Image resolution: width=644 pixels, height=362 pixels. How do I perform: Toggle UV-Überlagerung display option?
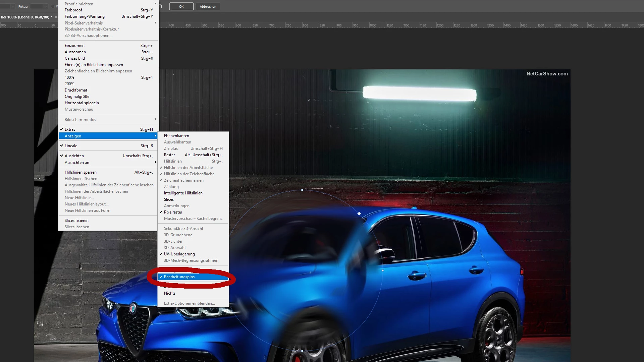(x=179, y=254)
